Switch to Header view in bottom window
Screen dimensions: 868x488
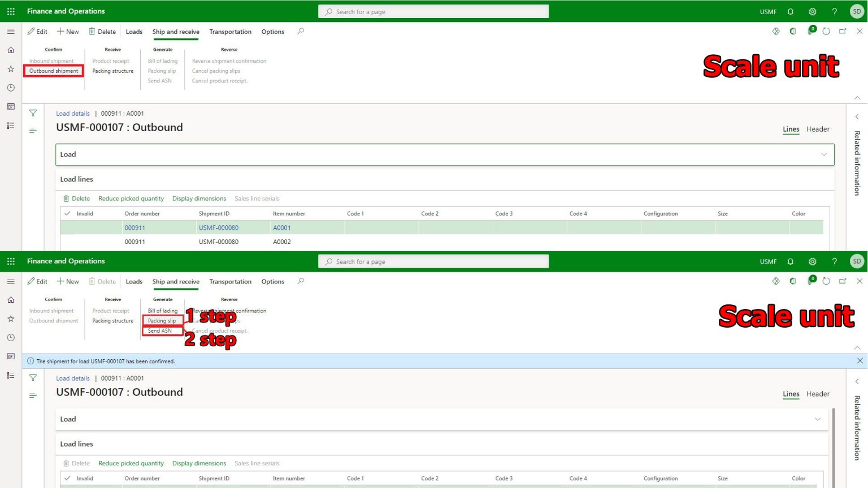tap(818, 394)
